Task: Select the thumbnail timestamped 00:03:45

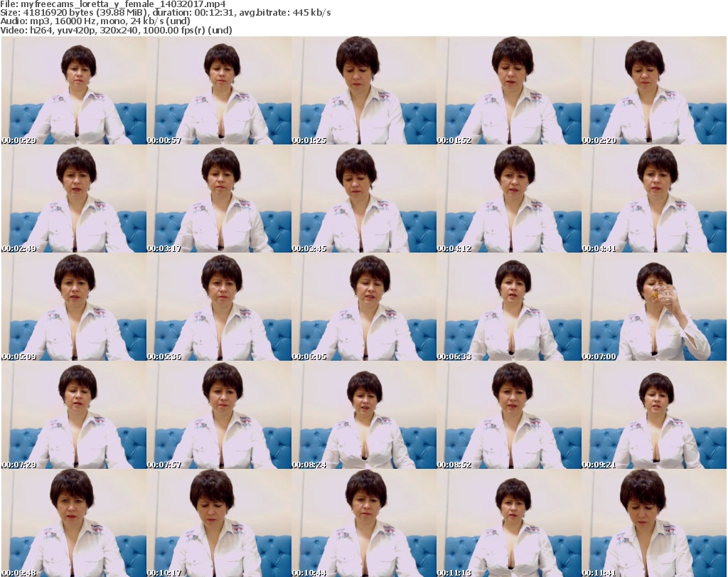Action: point(364,198)
